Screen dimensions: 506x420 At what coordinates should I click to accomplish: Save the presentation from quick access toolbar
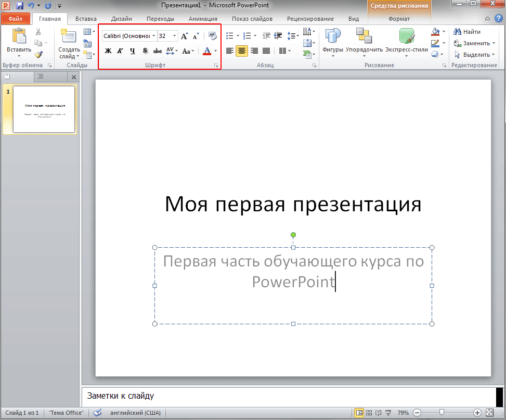(20, 6)
